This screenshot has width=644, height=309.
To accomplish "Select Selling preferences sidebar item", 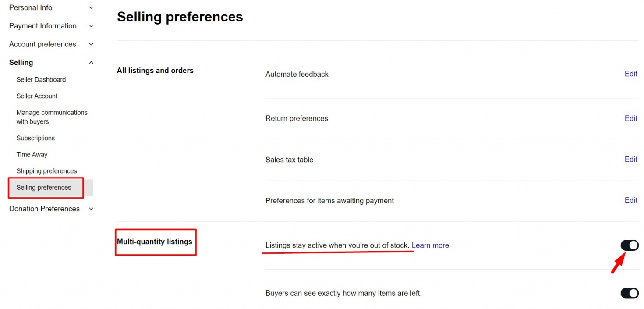I will tap(44, 188).
